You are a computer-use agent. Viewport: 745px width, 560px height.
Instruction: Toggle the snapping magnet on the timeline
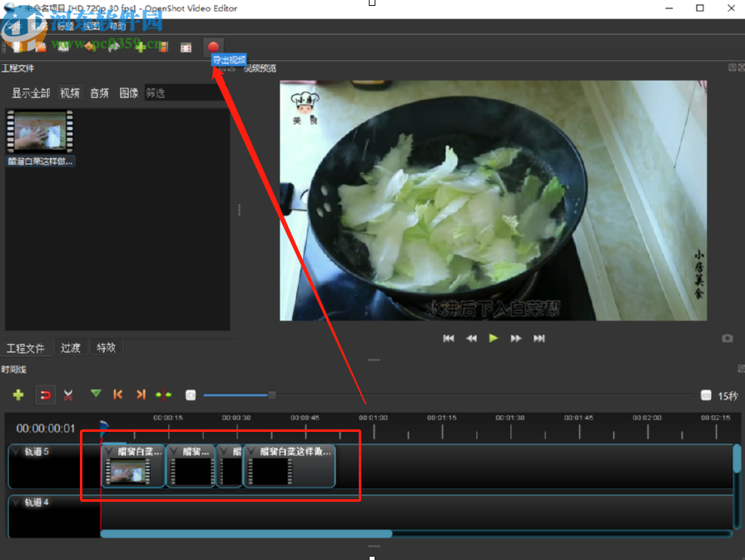pos(46,395)
